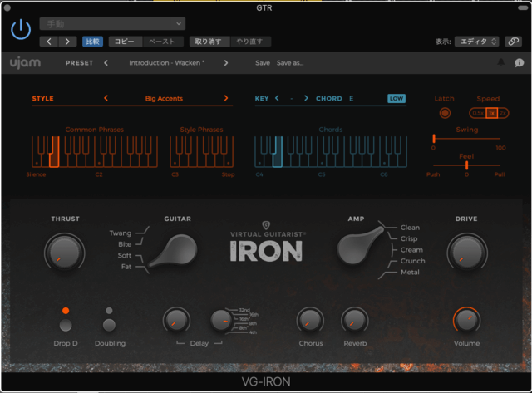Click the Style Phrases keyboard
The height and width of the screenshot is (393, 532).
[201, 152]
